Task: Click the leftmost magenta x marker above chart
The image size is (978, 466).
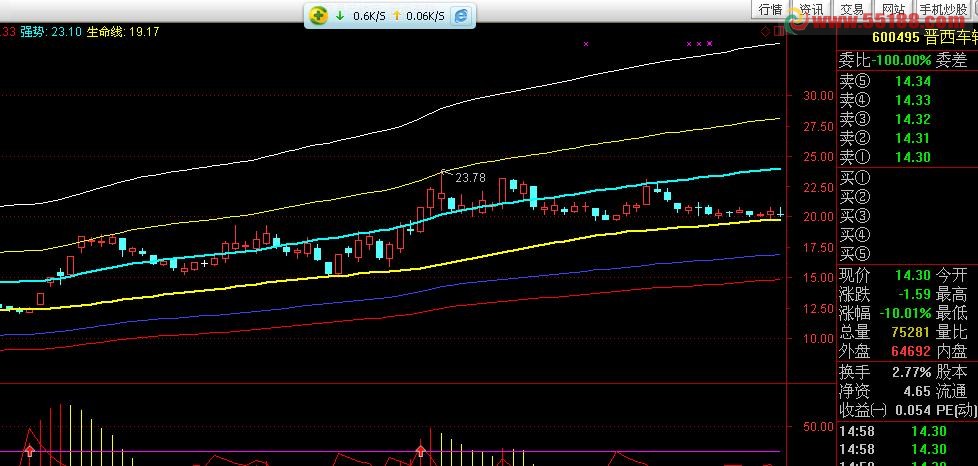Action: click(586, 44)
